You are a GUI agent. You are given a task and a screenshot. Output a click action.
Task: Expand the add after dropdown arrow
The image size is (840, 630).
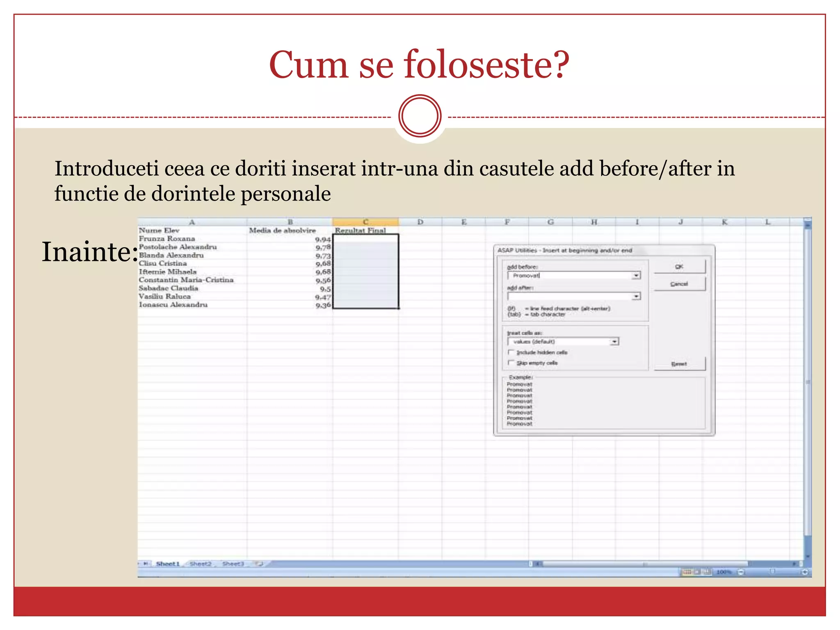click(x=636, y=296)
